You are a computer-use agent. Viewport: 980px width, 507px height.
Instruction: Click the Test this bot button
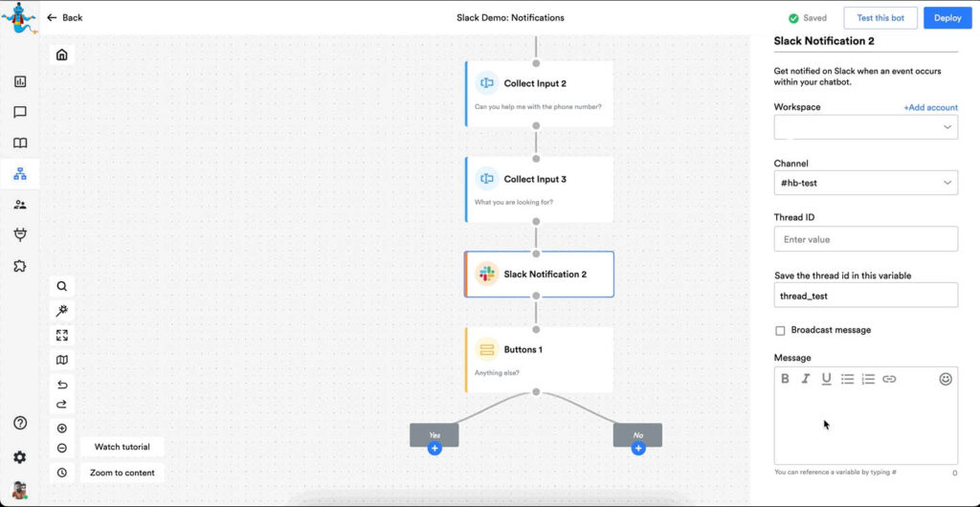pyautogui.click(x=880, y=18)
